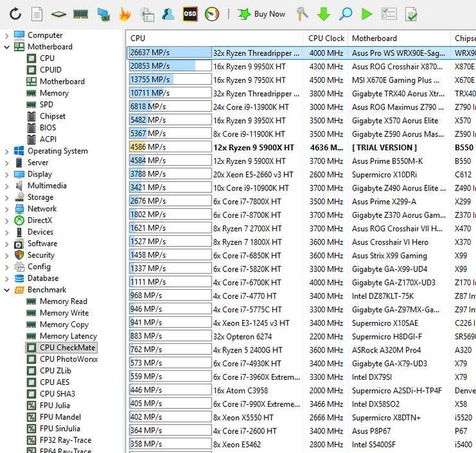Viewport: 476px width, 453px height.
Task: Select the SPD tree item
Action: pyautogui.click(x=46, y=104)
